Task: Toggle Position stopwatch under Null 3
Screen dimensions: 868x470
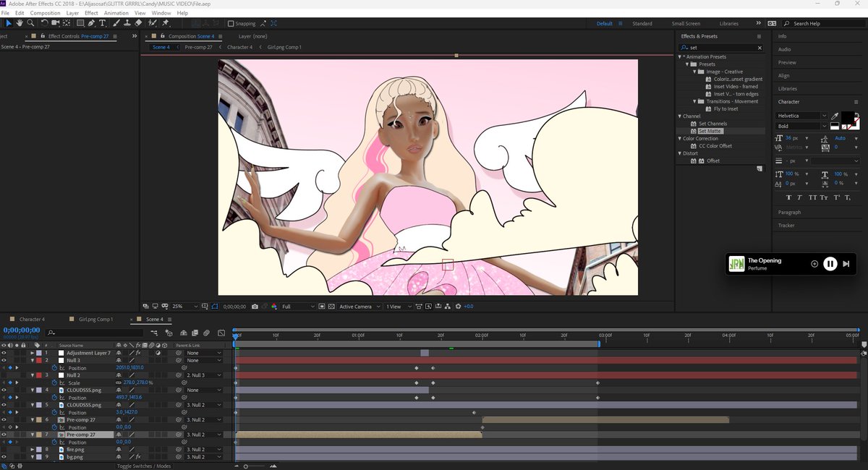Action: [x=54, y=368]
